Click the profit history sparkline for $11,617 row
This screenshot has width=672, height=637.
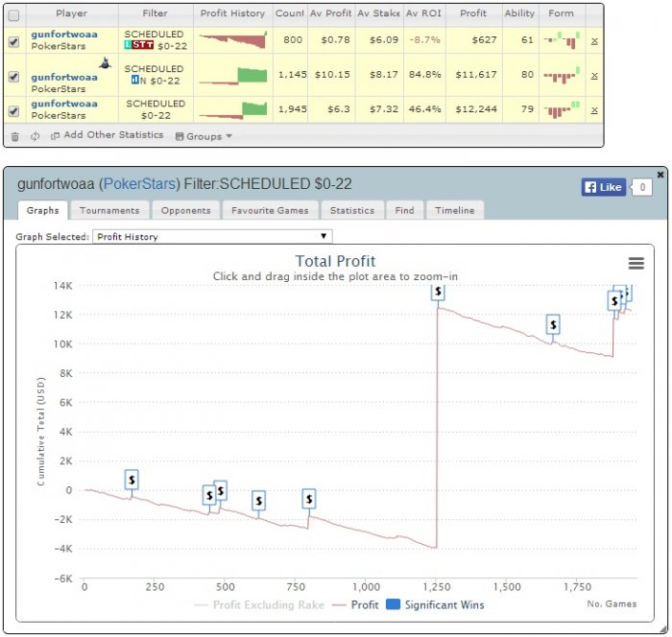pos(233,76)
